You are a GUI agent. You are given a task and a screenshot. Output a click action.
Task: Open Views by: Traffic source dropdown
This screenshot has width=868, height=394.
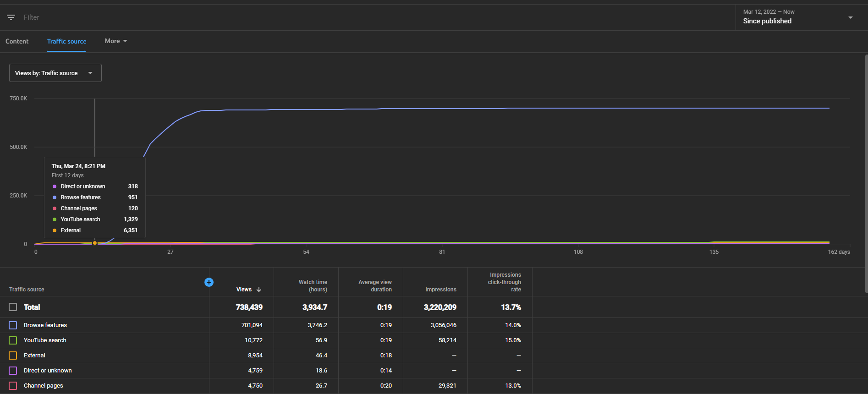click(55, 73)
